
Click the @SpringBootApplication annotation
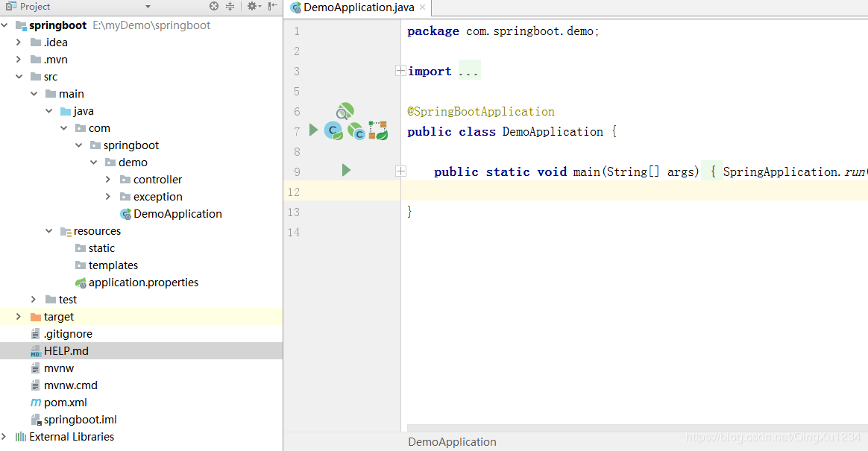pyautogui.click(x=481, y=112)
